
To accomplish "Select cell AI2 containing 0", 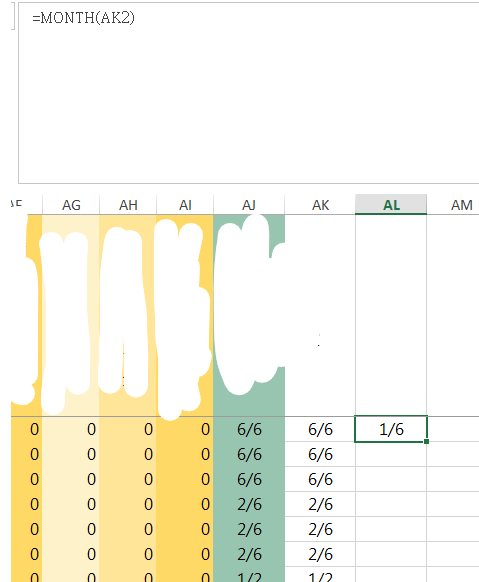I will 185,429.
